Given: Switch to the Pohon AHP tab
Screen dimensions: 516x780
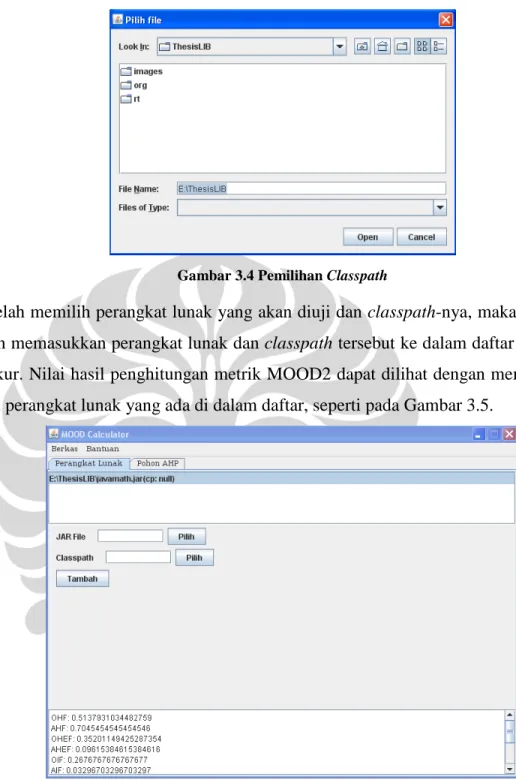Looking at the screenshot, I should click(x=158, y=463).
